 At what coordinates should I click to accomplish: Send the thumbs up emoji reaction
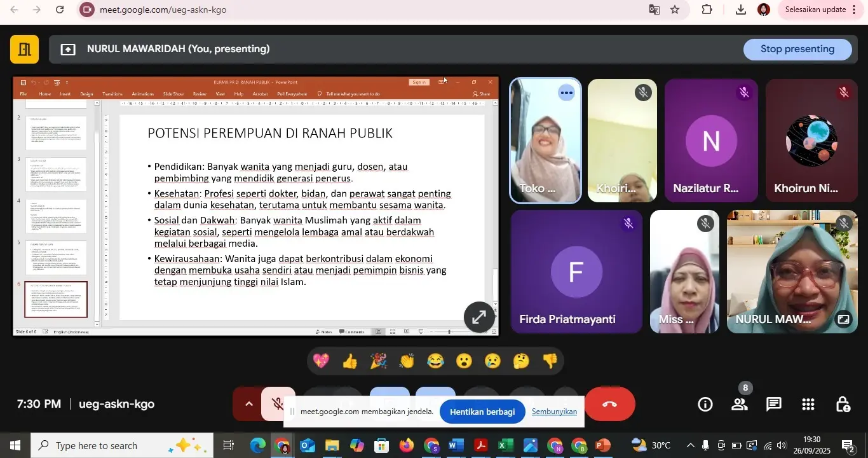pyautogui.click(x=350, y=362)
